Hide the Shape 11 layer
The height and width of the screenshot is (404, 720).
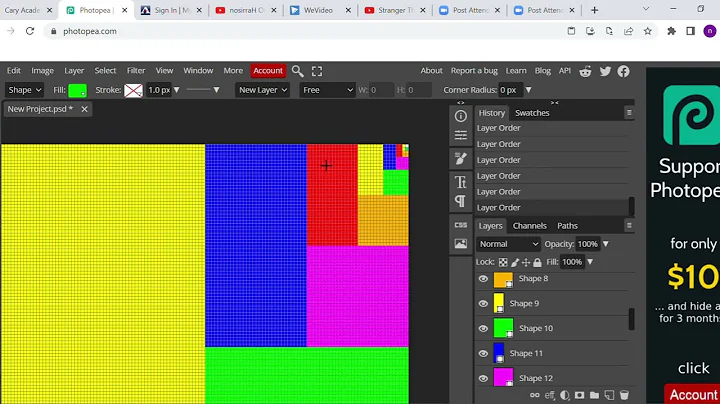tap(483, 354)
